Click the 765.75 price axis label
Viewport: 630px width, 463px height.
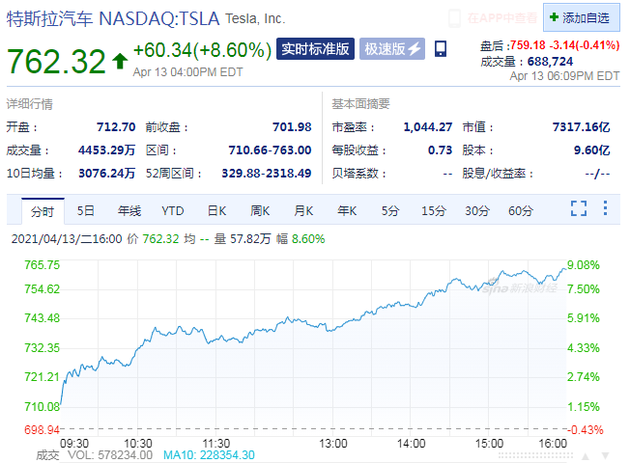42,265
